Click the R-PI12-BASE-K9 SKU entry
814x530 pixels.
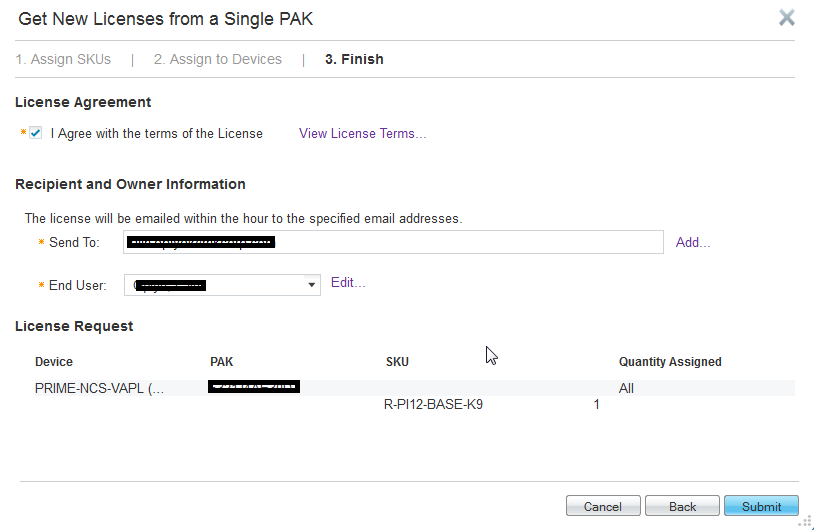point(433,405)
